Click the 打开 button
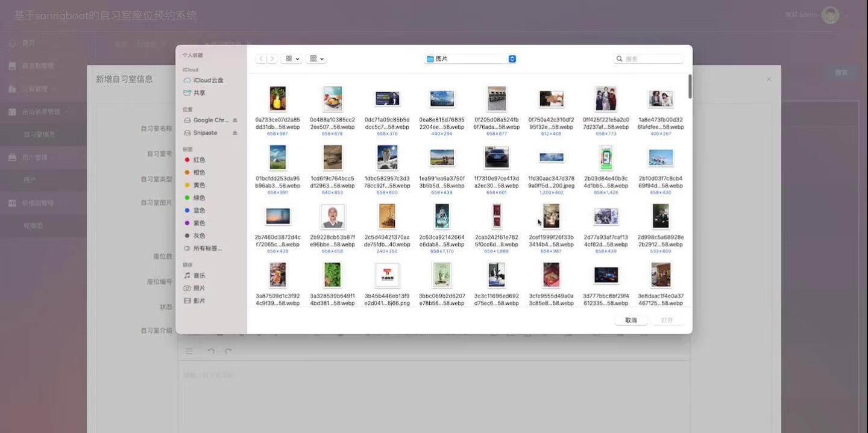This screenshot has width=868, height=433. (667, 320)
